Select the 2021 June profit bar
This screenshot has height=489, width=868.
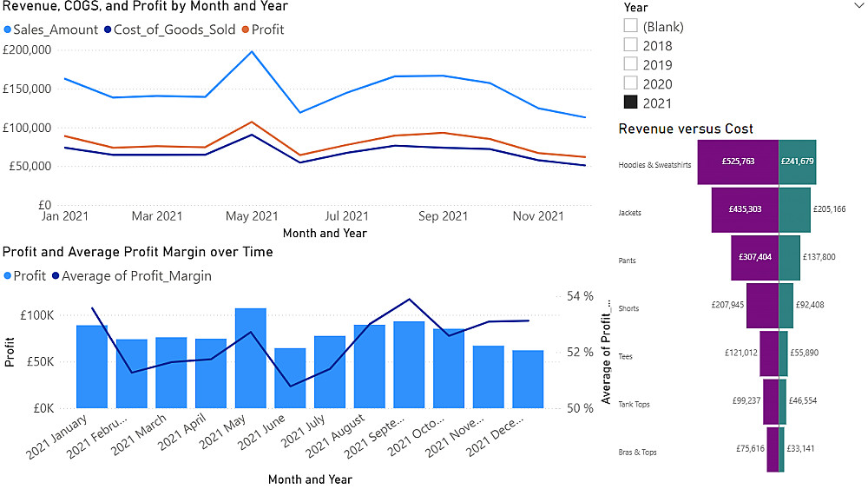click(x=290, y=378)
